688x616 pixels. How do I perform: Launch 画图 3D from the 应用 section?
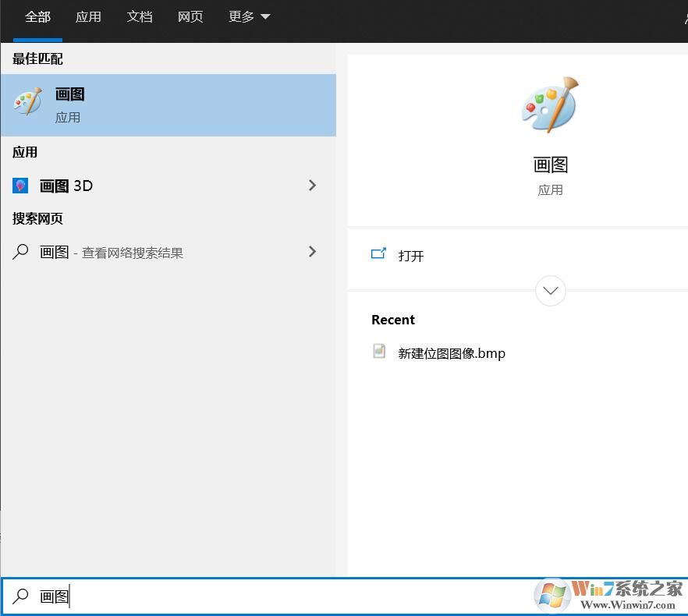click(x=65, y=186)
